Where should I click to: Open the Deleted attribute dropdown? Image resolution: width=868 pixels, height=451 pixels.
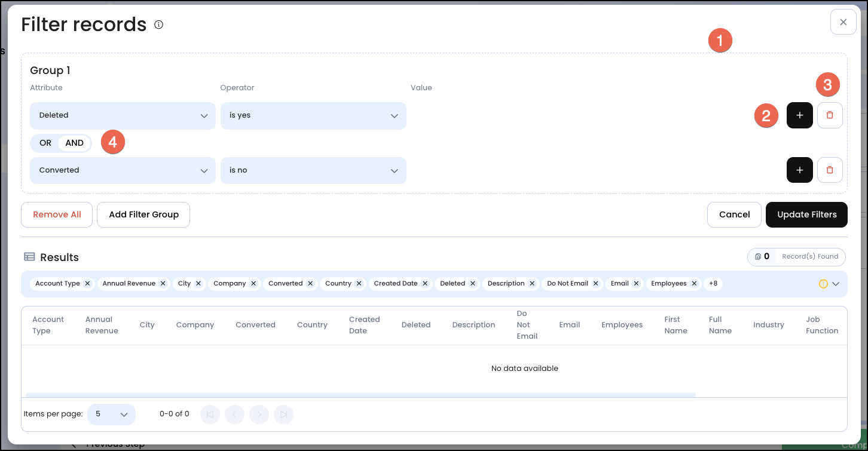click(123, 115)
